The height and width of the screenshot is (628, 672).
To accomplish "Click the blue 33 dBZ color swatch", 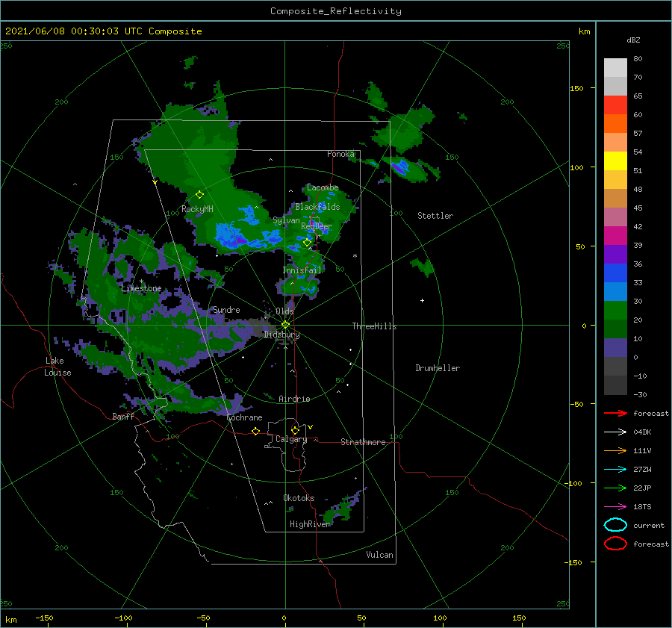I will (615, 273).
